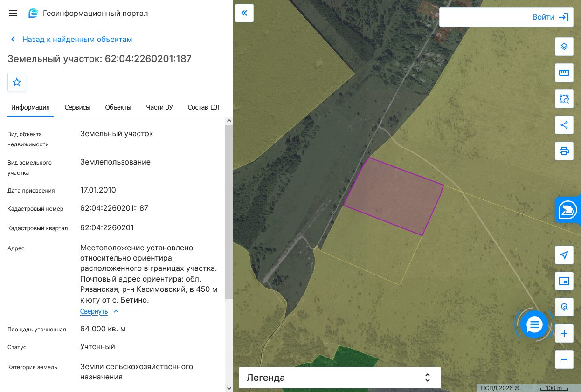Zoom out on the map

coord(564,359)
